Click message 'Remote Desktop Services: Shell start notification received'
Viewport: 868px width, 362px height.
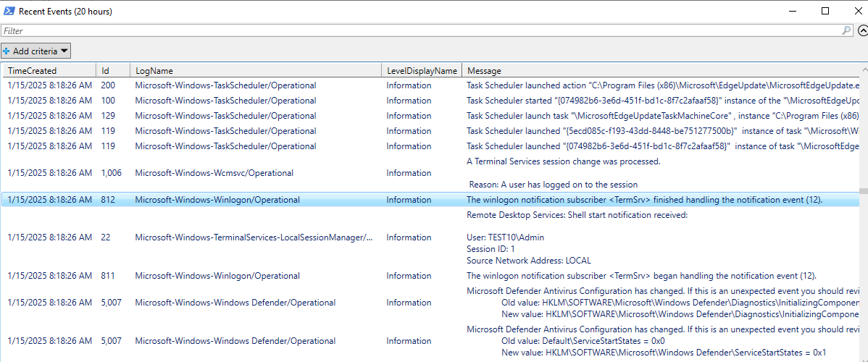click(x=577, y=215)
